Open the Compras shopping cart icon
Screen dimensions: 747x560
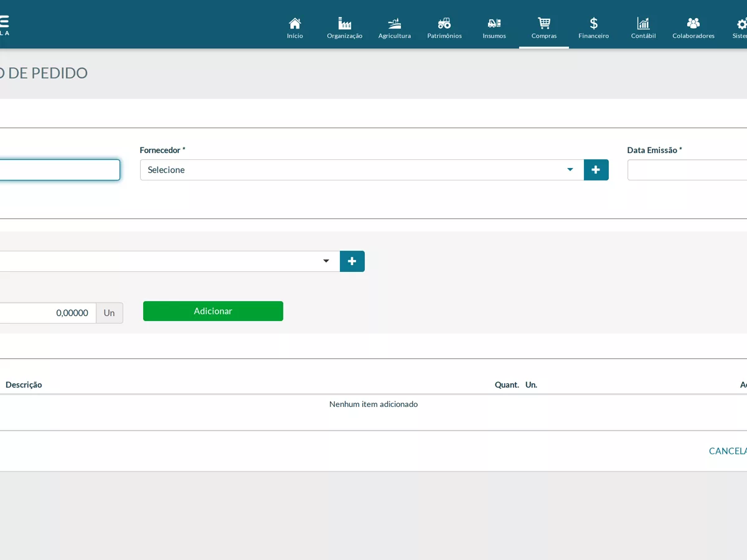[544, 24]
